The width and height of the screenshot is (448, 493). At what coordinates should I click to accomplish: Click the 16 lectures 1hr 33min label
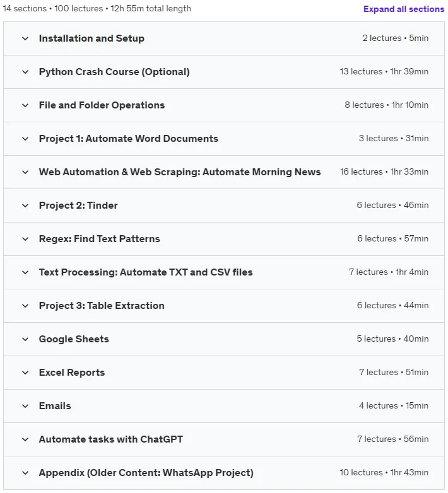[384, 172]
